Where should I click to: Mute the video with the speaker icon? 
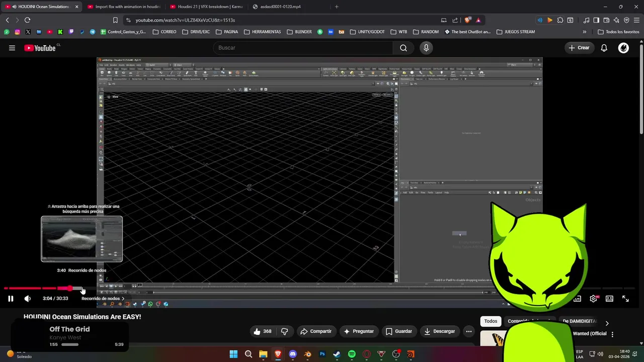click(x=28, y=299)
